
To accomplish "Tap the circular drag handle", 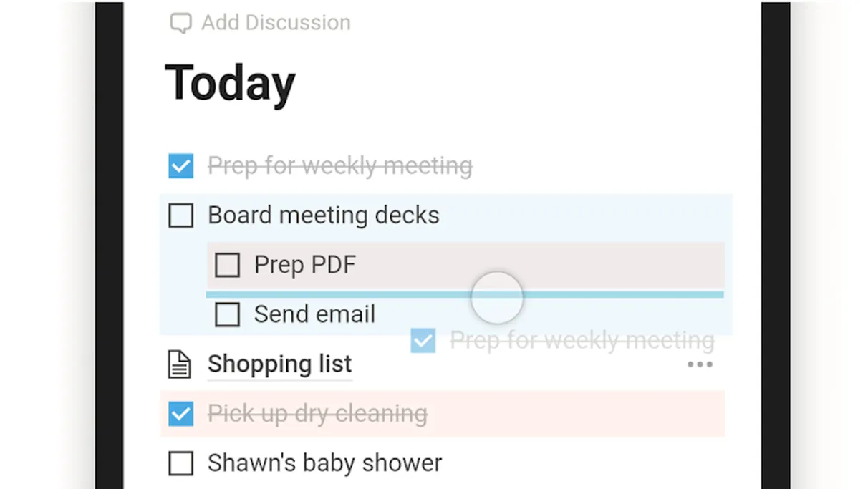I will [x=497, y=297].
